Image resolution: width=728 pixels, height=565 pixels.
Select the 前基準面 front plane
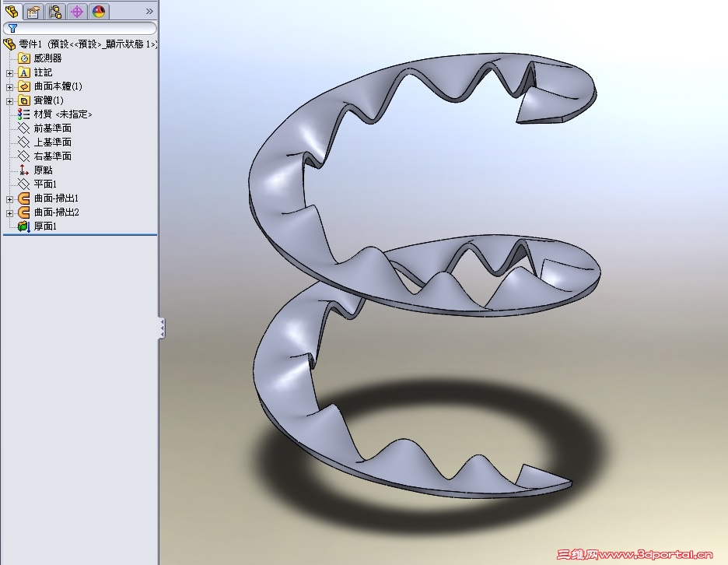pyautogui.click(x=52, y=128)
